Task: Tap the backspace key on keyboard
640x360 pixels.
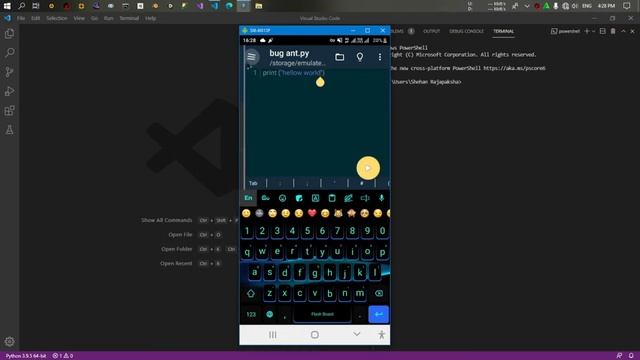Action: pos(379,293)
